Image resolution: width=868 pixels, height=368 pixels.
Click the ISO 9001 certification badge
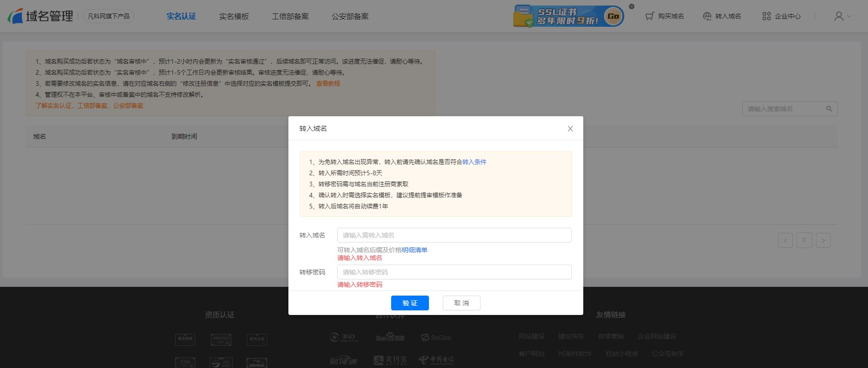221,362
